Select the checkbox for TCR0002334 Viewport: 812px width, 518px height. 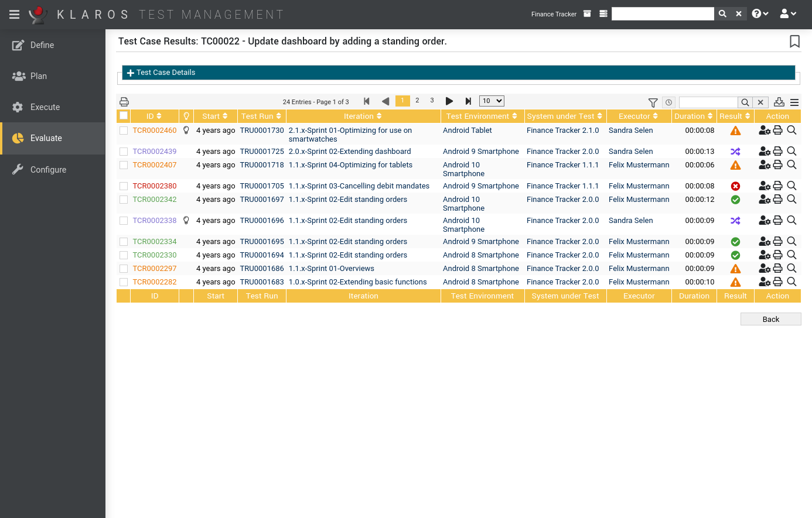(124, 242)
